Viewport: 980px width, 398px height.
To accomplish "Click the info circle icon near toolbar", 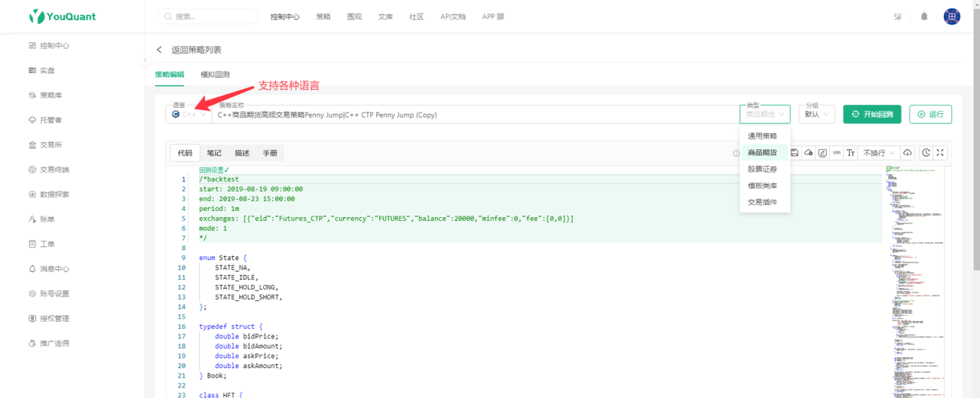I will pos(736,153).
